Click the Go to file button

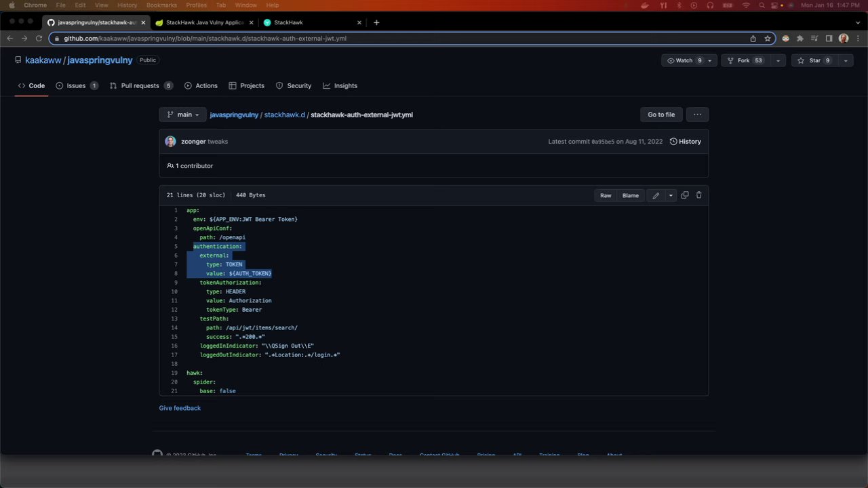661,115
